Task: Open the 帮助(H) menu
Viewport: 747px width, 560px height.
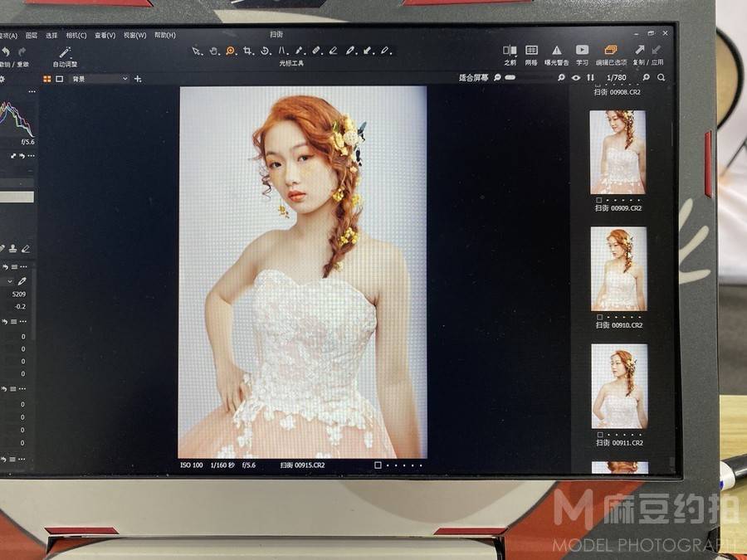Action: (165, 35)
